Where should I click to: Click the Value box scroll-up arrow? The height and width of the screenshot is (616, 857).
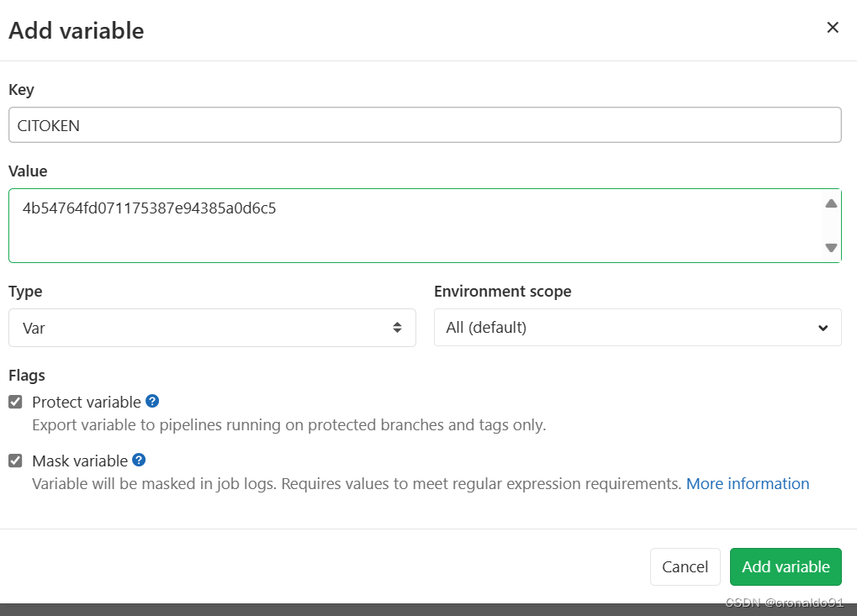831,203
